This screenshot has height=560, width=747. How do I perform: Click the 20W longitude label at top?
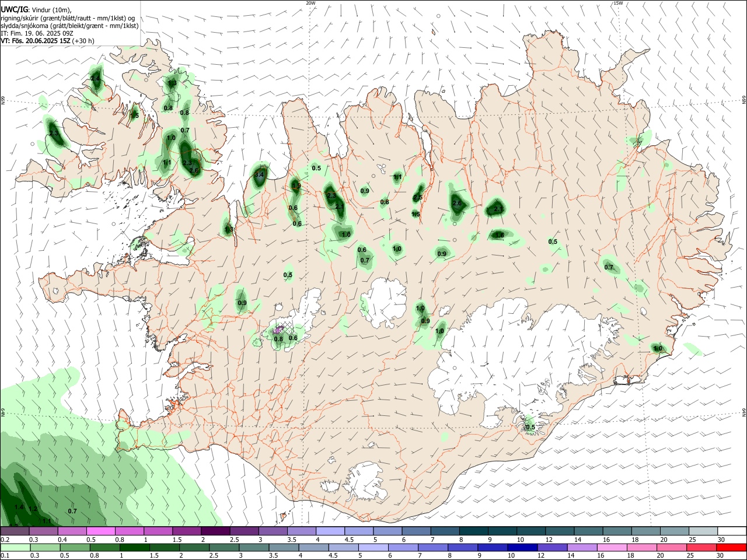310,3
